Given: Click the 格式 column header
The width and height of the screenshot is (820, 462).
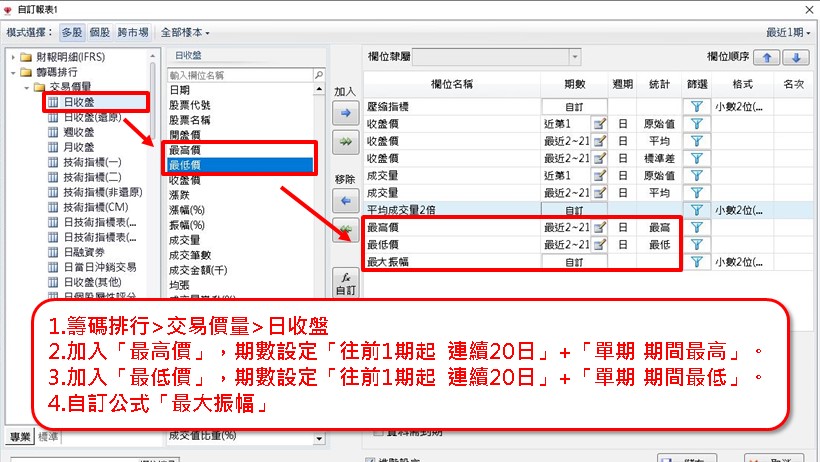Looking at the screenshot, I should coord(742,84).
